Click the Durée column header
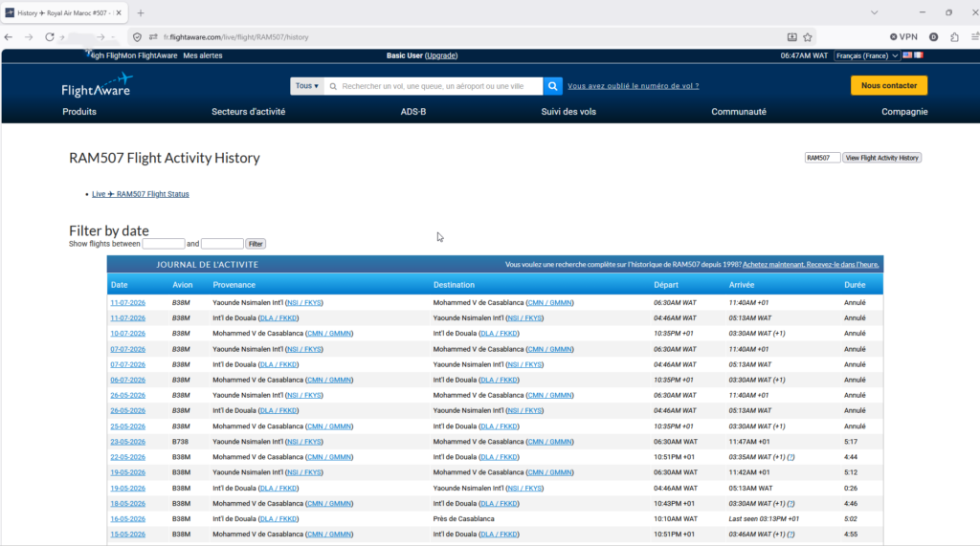 [855, 285]
